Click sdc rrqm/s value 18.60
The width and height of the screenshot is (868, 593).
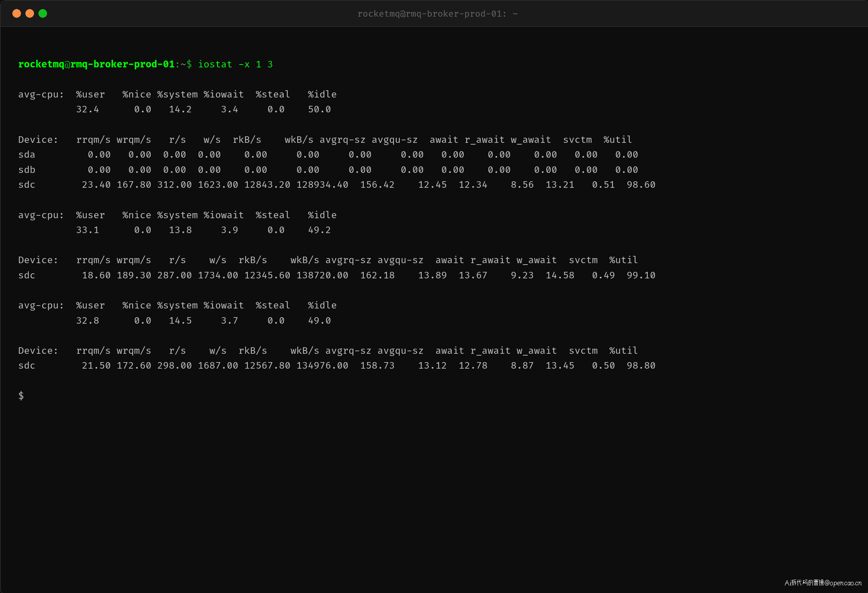(x=96, y=275)
